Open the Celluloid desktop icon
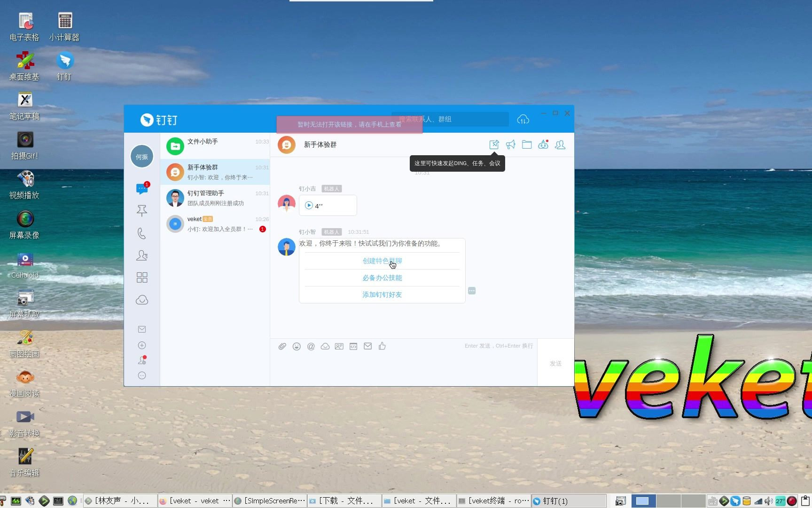The height and width of the screenshot is (508, 812). tap(25, 265)
